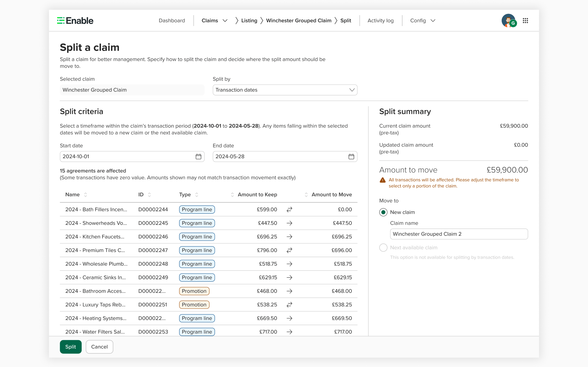Open the Winchester Grouped Claim breadcrumb

pos(299,20)
